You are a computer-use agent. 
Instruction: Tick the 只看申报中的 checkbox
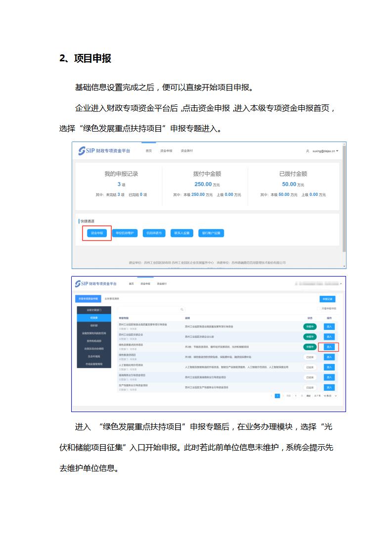(320, 309)
